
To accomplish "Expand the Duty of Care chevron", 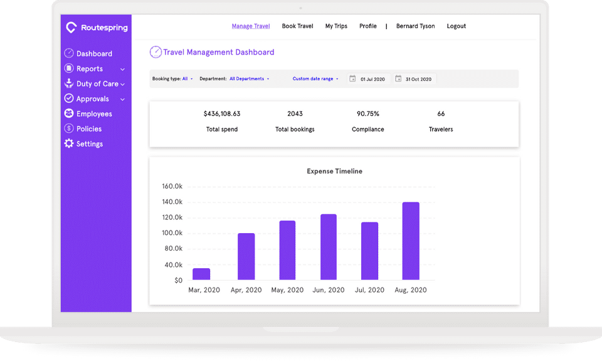I will coord(122,85).
